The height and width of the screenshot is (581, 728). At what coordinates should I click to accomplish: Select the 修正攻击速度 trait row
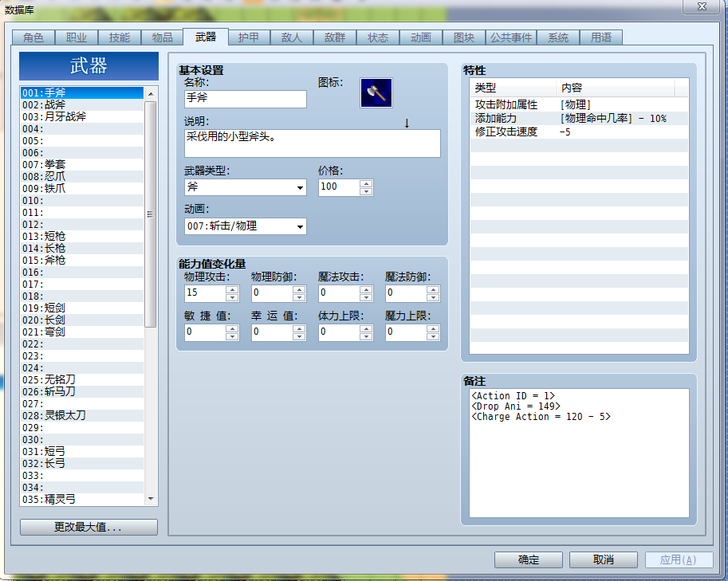point(579,132)
